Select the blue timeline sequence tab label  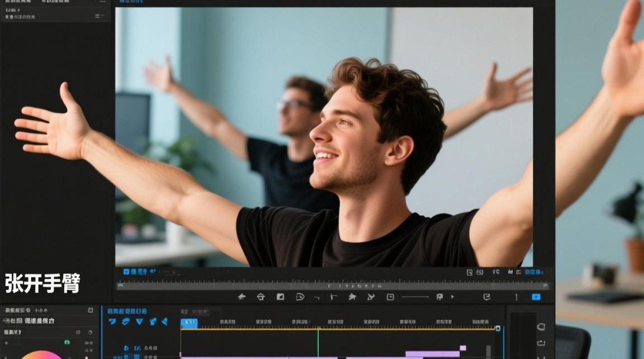tap(127, 311)
